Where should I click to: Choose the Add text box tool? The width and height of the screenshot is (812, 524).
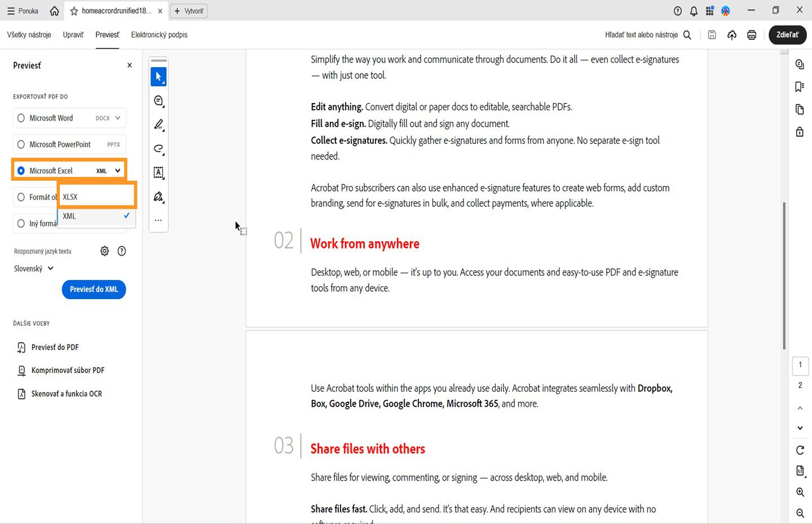158,173
